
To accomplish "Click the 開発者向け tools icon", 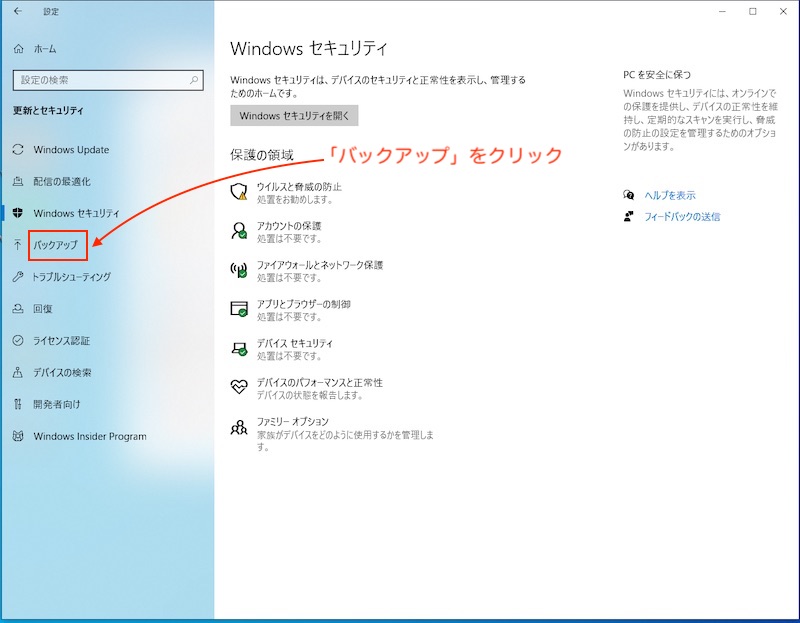I will pyautogui.click(x=18, y=404).
